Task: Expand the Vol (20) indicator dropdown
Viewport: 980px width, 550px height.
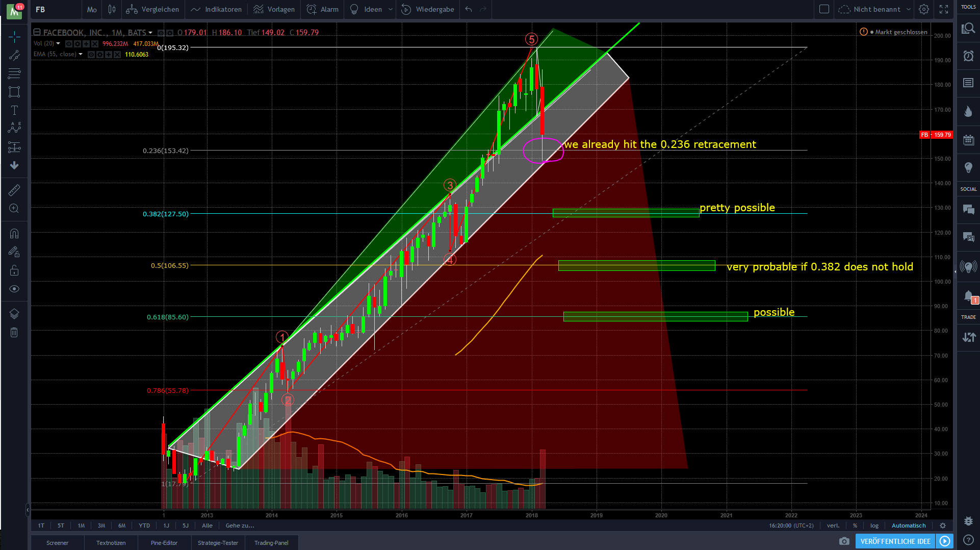Action: click(58, 44)
